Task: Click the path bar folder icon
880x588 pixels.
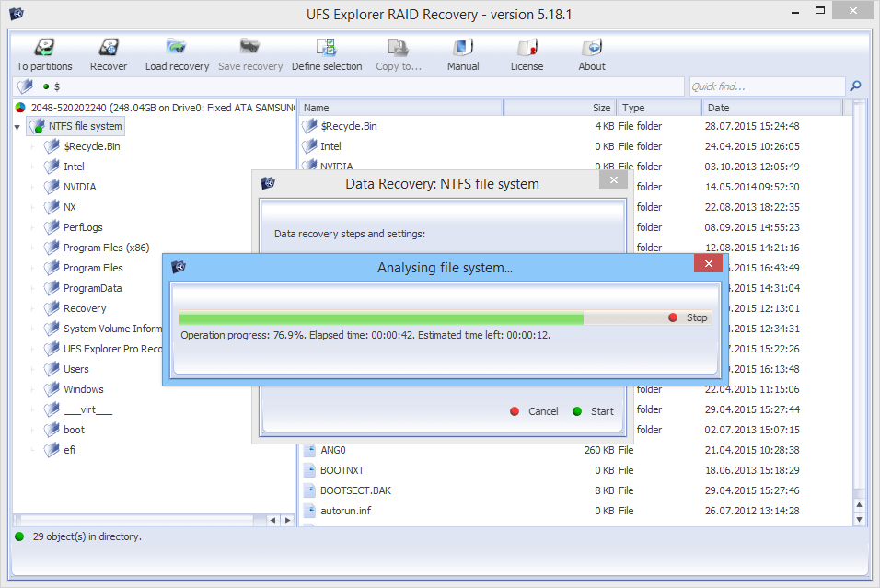Action: click(25, 86)
